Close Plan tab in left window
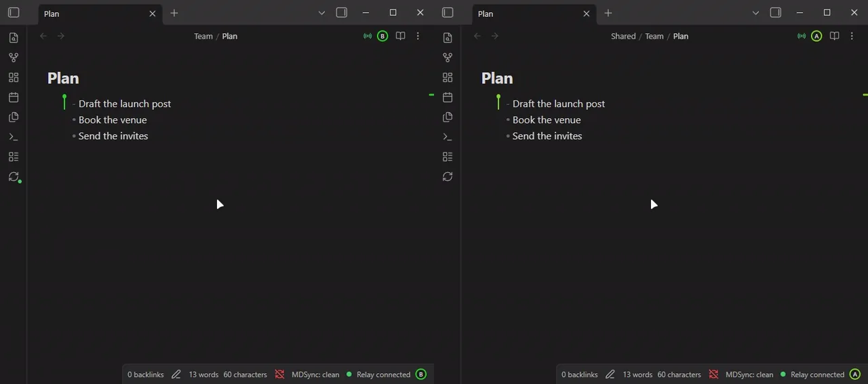The image size is (868, 384). pos(152,14)
